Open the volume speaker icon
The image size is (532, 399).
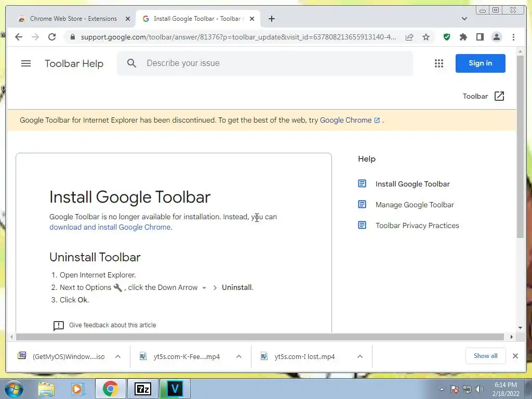point(479,390)
